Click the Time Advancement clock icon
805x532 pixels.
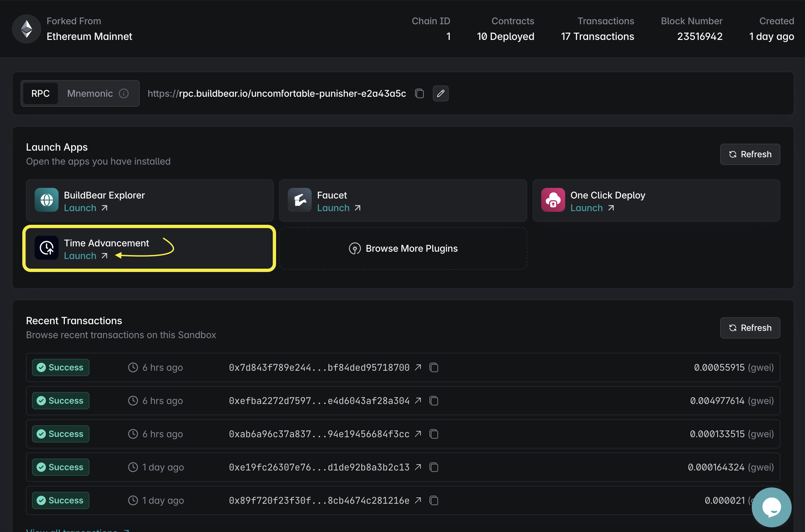pyautogui.click(x=47, y=248)
